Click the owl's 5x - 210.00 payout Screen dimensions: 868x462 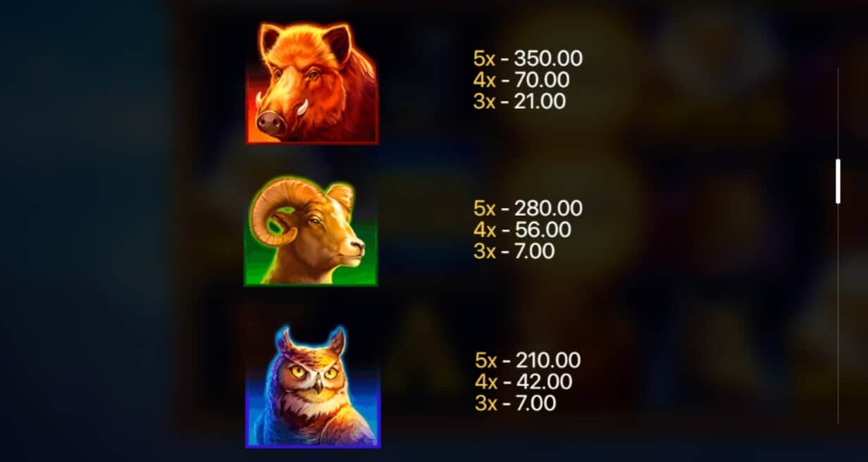[x=528, y=361]
